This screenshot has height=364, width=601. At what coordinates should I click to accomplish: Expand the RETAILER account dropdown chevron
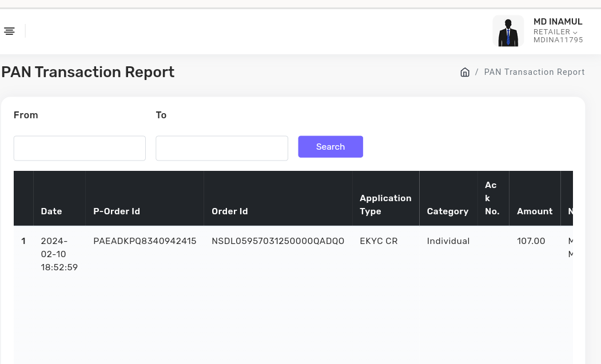tap(575, 33)
